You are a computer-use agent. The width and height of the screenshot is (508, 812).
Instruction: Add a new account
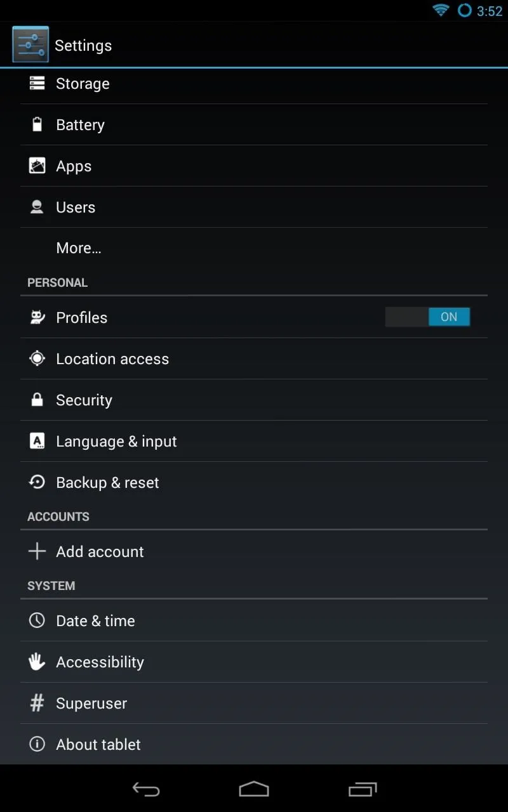pos(254,551)
